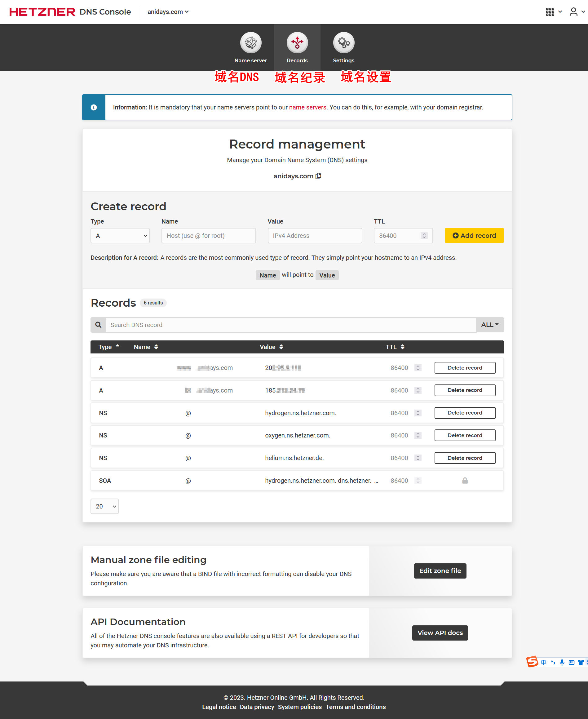Delete the oxygen.ns.hetzner.com NS record
Image resolution: width=588 pixels, height=719 pixels.
tap(464, 435)
